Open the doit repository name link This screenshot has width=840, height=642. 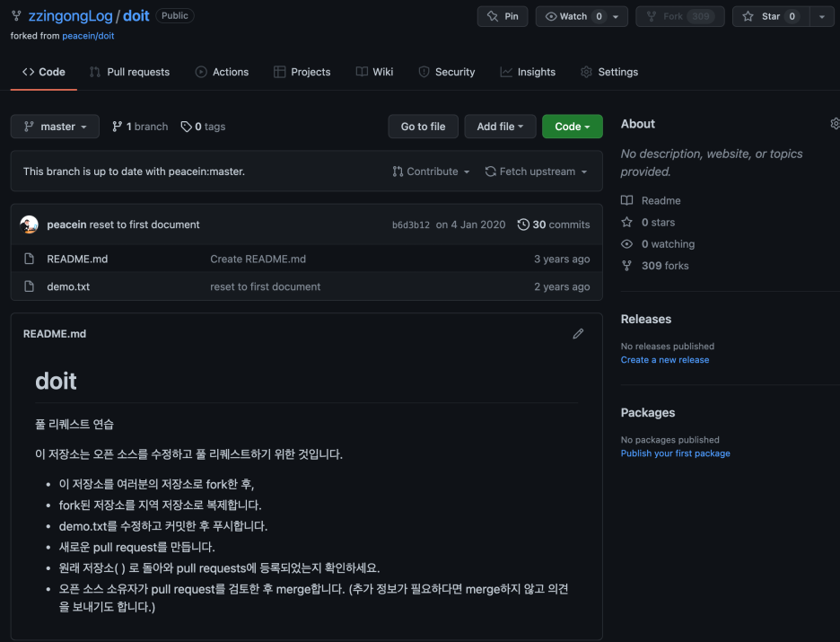136,16
